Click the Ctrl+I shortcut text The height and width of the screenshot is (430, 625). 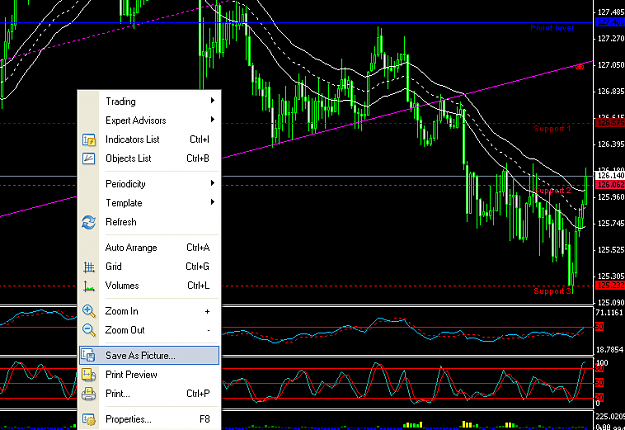click(x=199, y=139)
